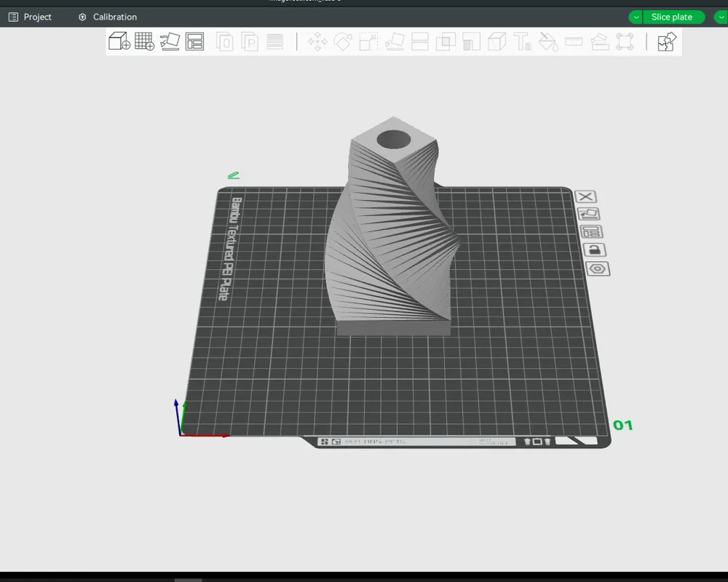This screenshot has width=728, height=582.
Task: Select the Text shape tool
Action: pyautogui.click(x=522, y=41)
